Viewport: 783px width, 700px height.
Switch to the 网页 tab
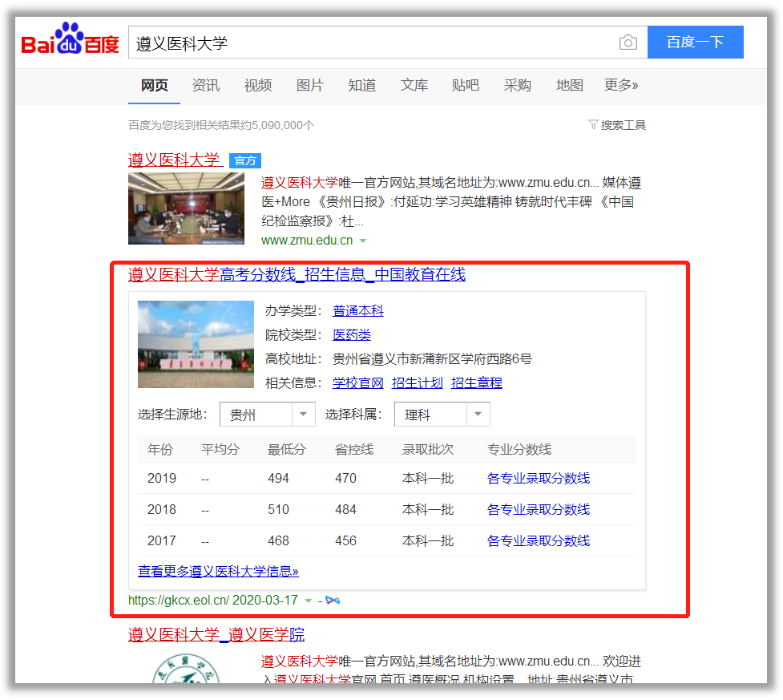pos(155,86)
